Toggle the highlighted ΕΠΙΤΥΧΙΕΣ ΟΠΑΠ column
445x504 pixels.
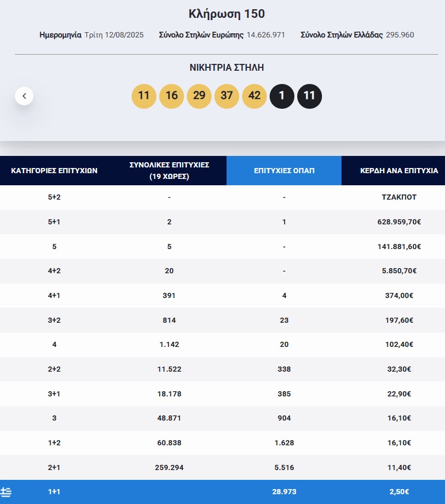coord(283,170)
